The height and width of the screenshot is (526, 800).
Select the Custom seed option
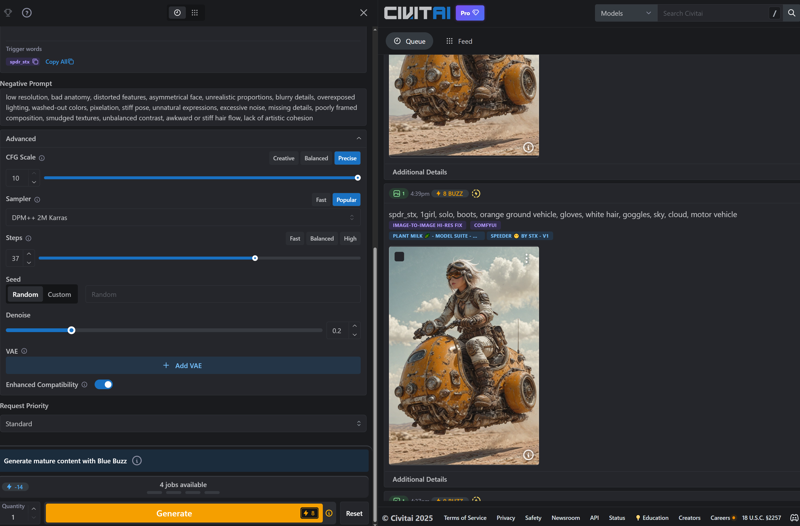coord(59,294)
